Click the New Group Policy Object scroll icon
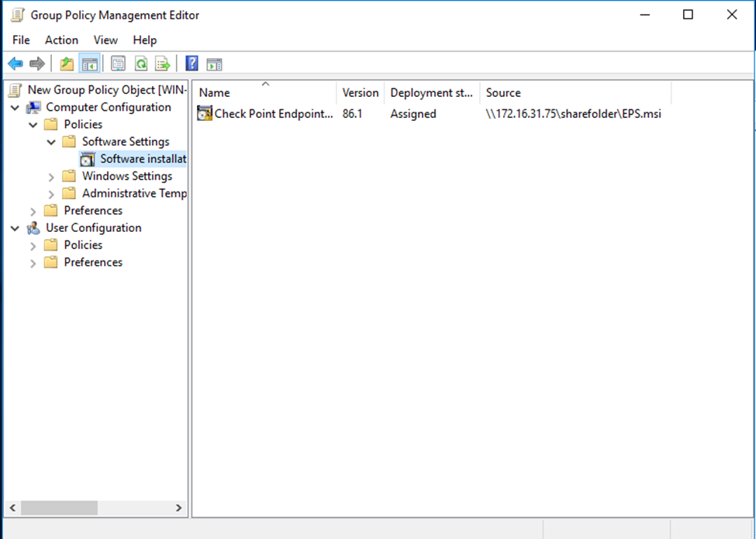The image size is (756, 539). (15, 90)
